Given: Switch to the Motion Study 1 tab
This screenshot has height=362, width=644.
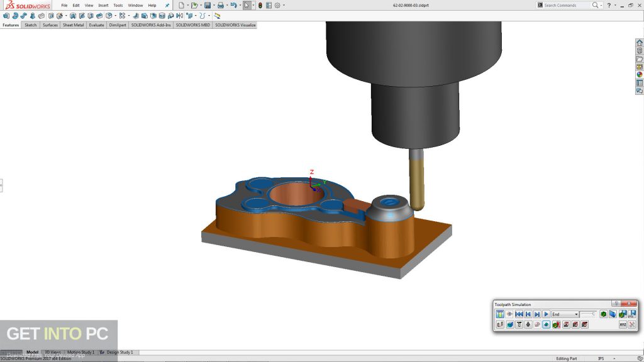Looking at the screenshot, I should coord(80,352).
